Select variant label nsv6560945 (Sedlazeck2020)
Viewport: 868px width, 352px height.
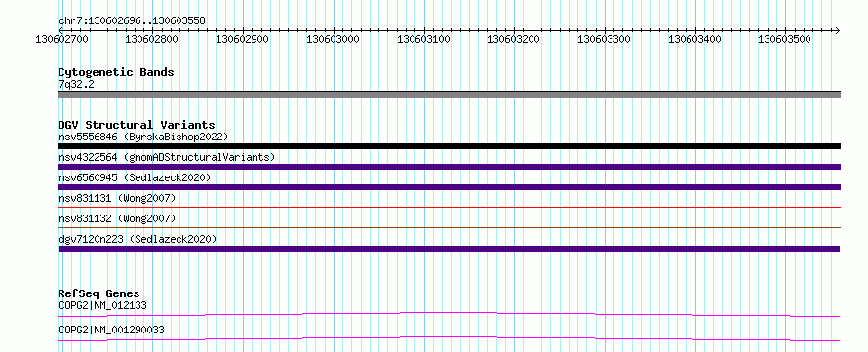click(135, 177)
